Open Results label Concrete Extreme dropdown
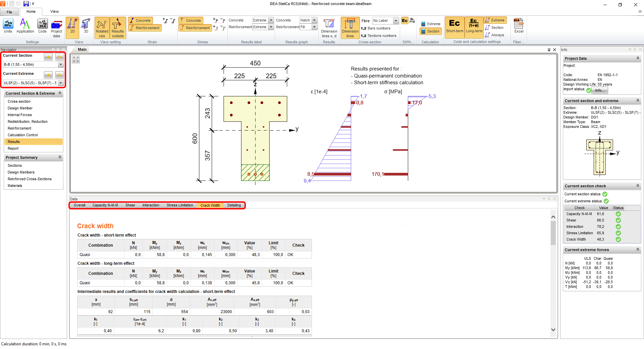This screenshot has height=349, width=644. (x=271, y=20)
